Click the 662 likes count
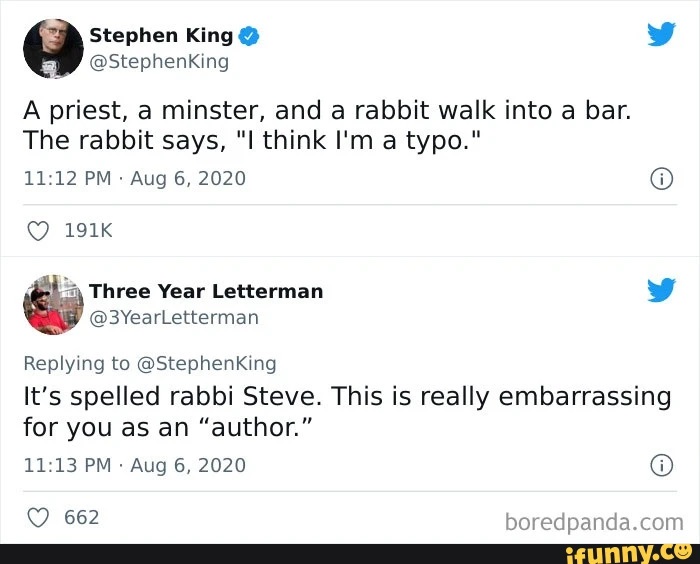The image size is (700, 564). tap(82, 517)
